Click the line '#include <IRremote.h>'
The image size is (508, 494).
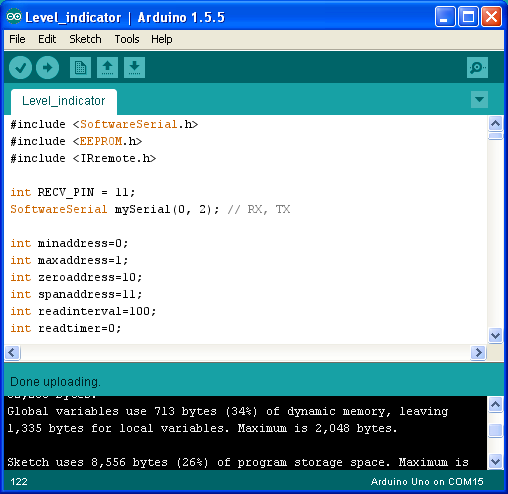83,158
